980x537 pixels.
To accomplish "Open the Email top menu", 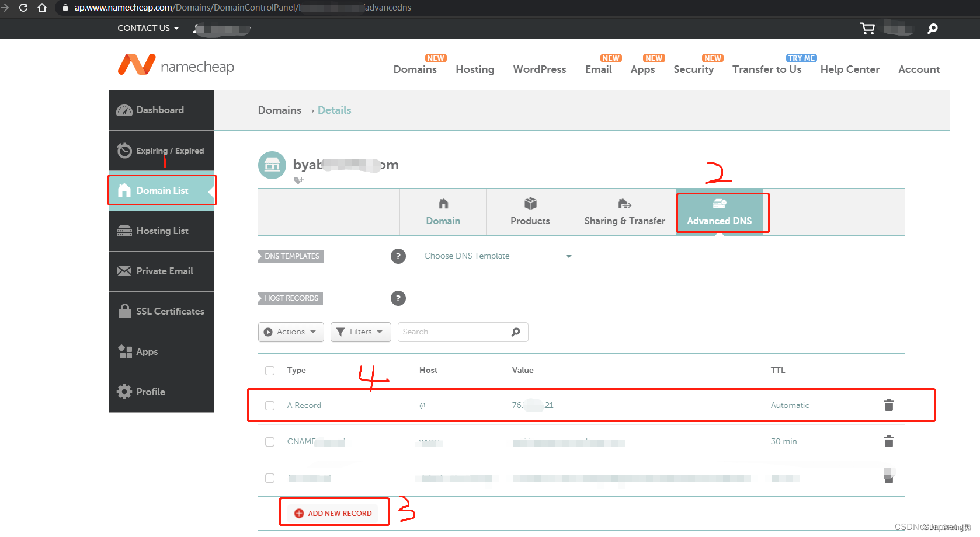I will [x=599, y=69].
